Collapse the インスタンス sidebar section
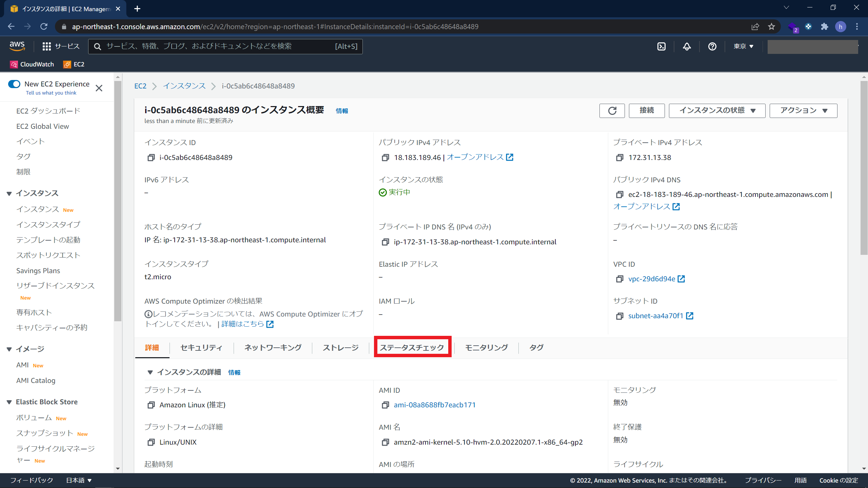868x488 pixels. [x=9, y=194]
